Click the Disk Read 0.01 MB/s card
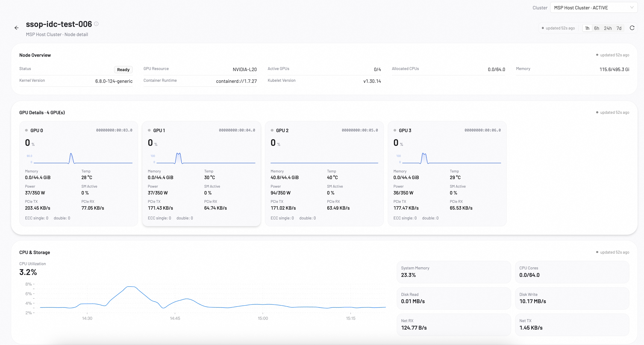Viewport: 644px width, 345px height. click(x=454, y=298)
